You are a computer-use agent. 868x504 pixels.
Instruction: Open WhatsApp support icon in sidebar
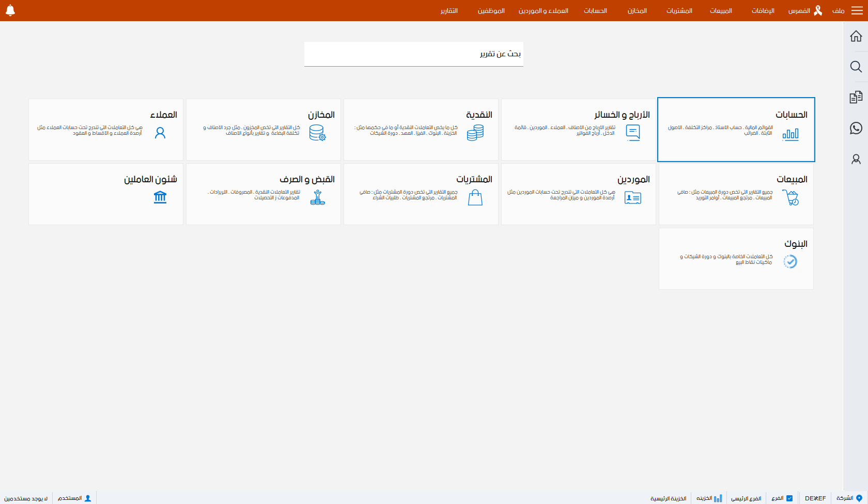[856, 128]
